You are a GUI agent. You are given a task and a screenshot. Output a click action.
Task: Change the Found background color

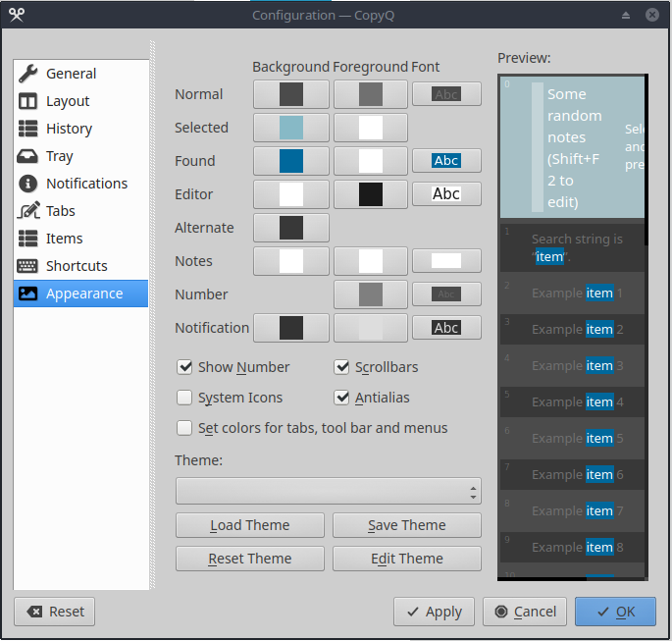pos(291,161)
